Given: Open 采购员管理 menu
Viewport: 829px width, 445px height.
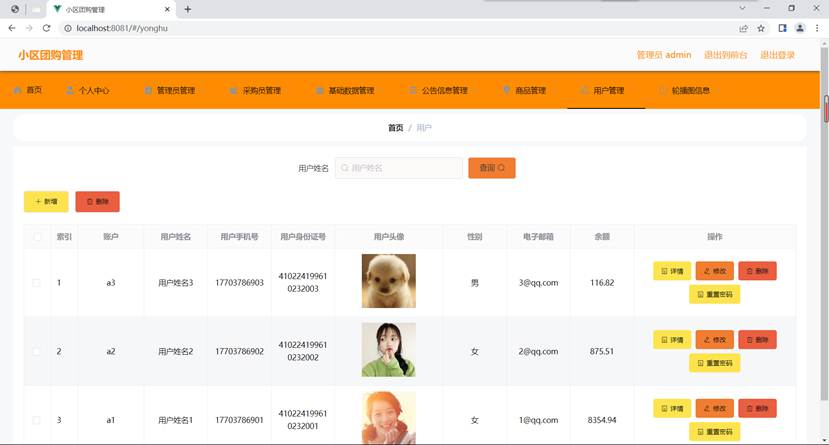Looking at the screenshot, I should [x=255, y=90].
